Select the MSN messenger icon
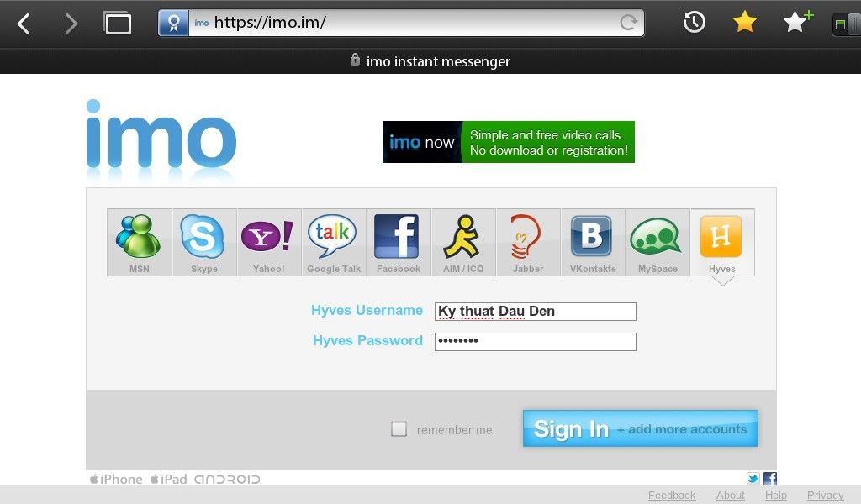Image resolution: width=861 pixels, height=504 pixels. click(140, 243)
